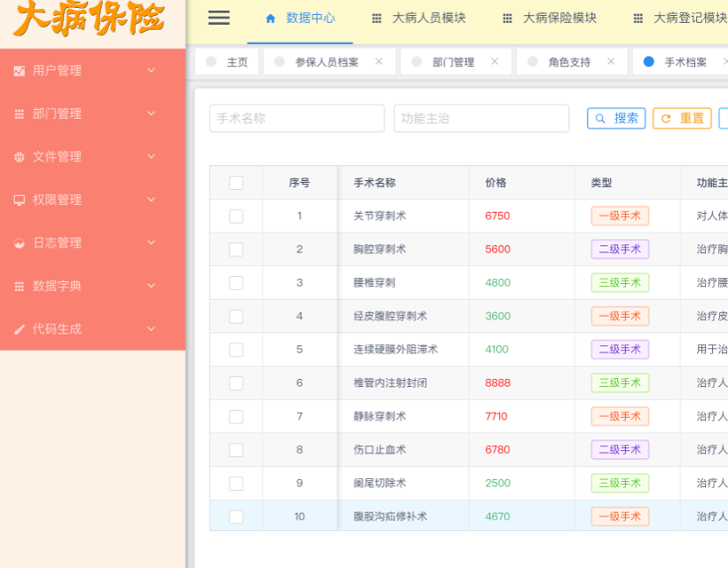Check the box for row 连续硬膜外阻滞术
Screen dimensions: 728x568
pos(236,350)
